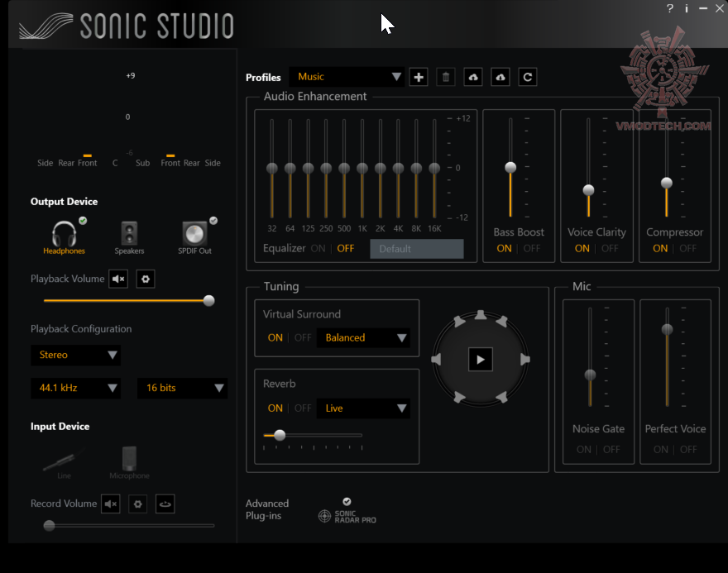Click the Perfect Voice slider knob
The height and width of the screenshot is (573, 728).
(667, 329)
